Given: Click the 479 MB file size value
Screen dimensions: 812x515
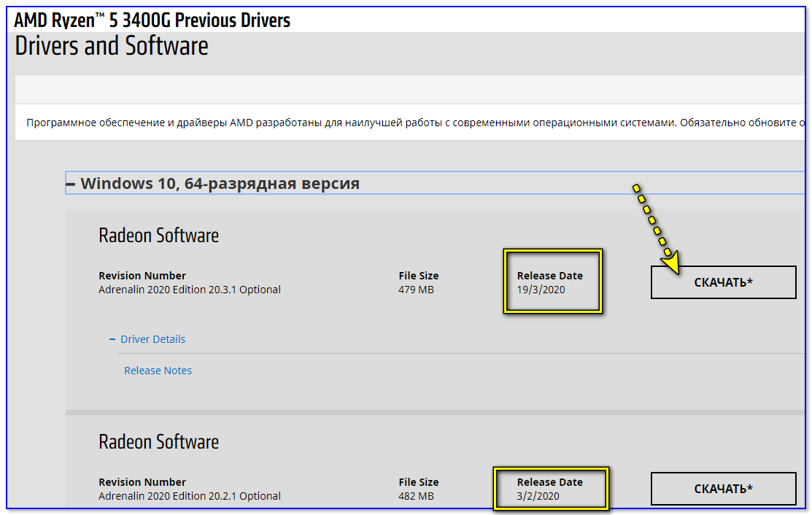Looking at the screenshot, I should click(x=416, y=290).
